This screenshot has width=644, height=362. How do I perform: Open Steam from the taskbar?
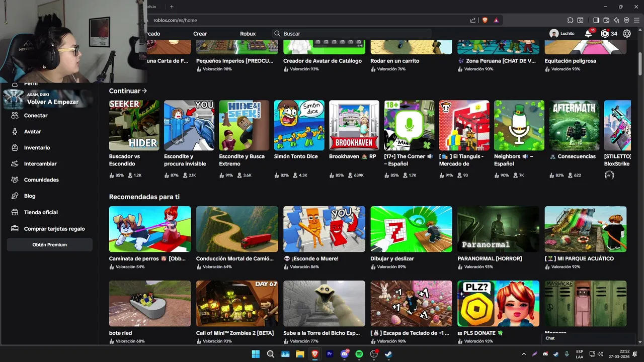pos(389,354)
